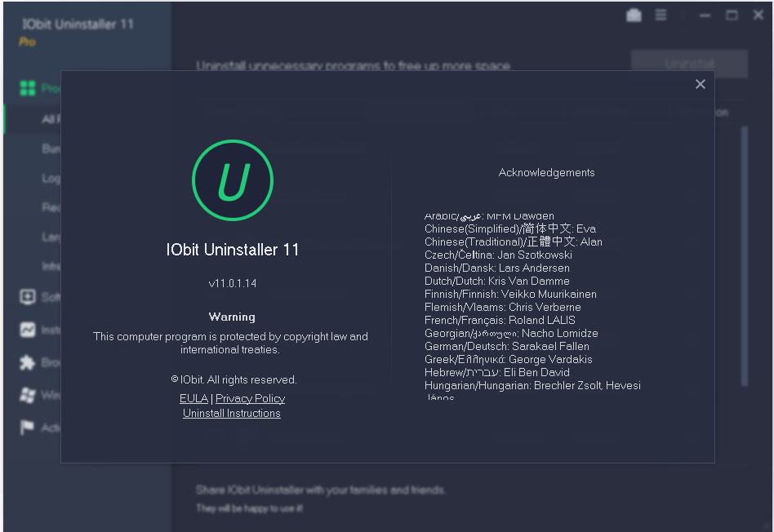The image size is (774, 532).
Task: Click the IObit Uninstaller U logo
Action: [233, 180]
